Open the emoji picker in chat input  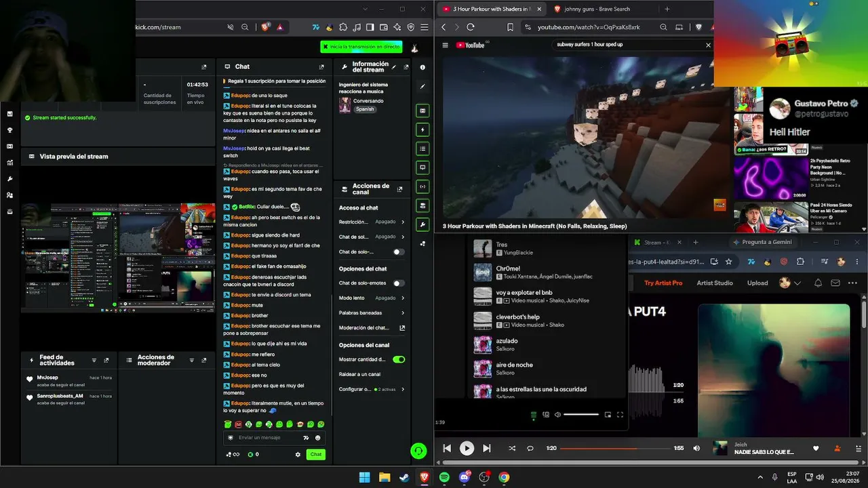(318, 438)
